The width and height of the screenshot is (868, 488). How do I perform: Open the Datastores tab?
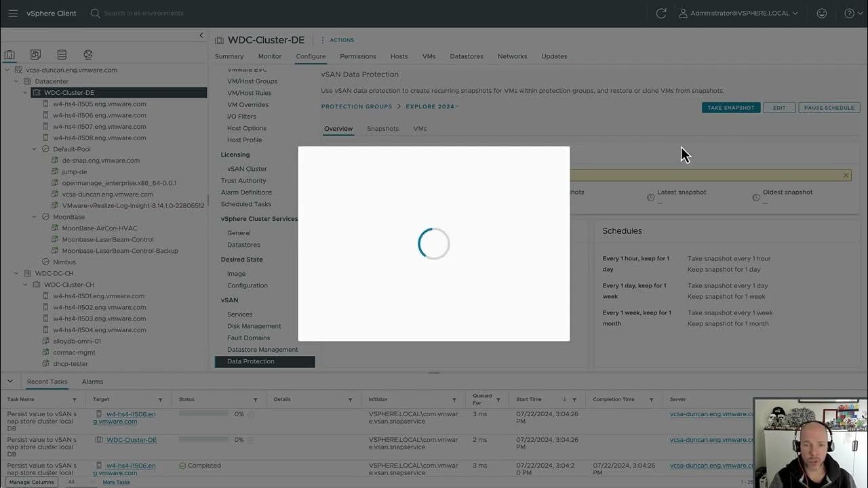point(467,56)
